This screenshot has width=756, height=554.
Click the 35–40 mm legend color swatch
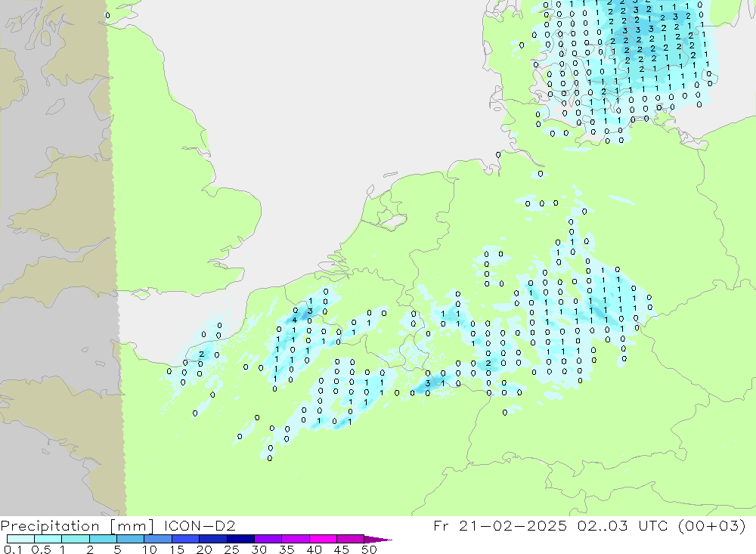(x=295, y=539)
